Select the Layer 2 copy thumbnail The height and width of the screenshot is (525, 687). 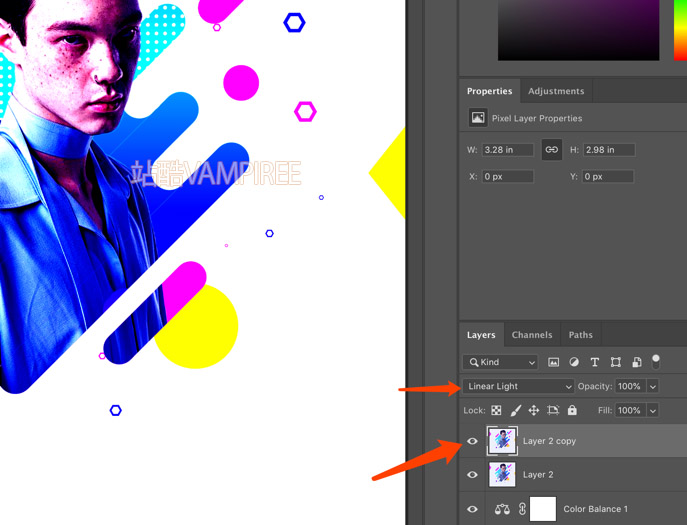(502, 440)
